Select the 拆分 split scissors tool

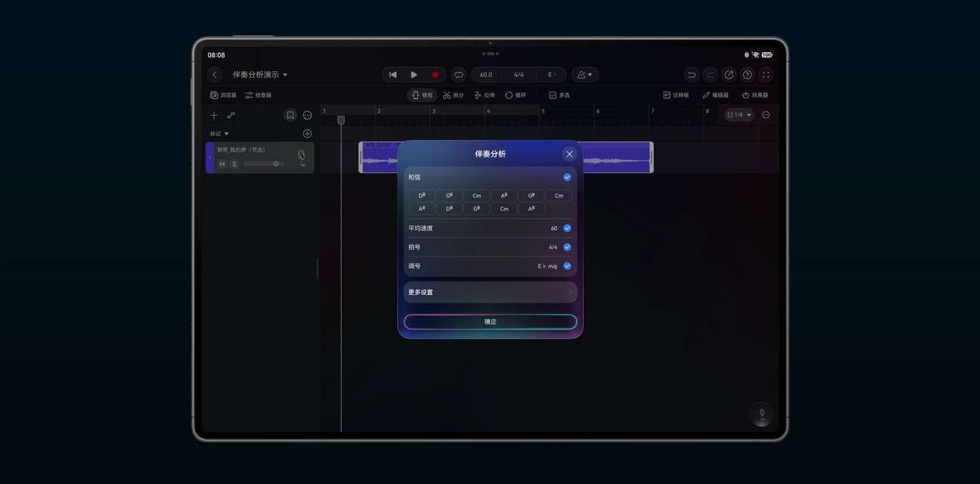point(454,95)
